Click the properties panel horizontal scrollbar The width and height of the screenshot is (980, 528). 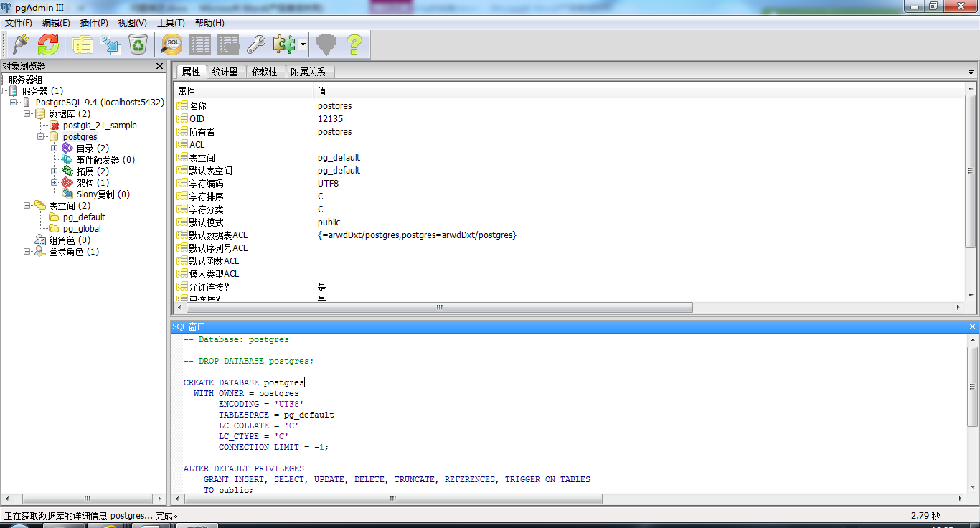(x=439, y=307)
